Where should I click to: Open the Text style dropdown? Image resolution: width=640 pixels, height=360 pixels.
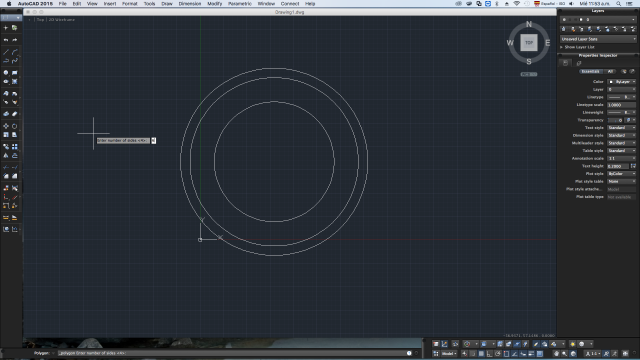(622, 128)
